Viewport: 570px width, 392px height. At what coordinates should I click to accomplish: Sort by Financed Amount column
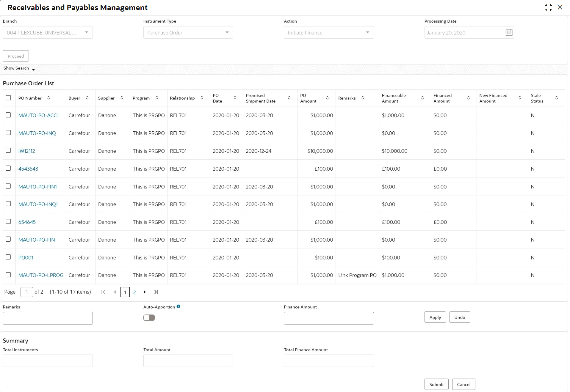(468, 98)
